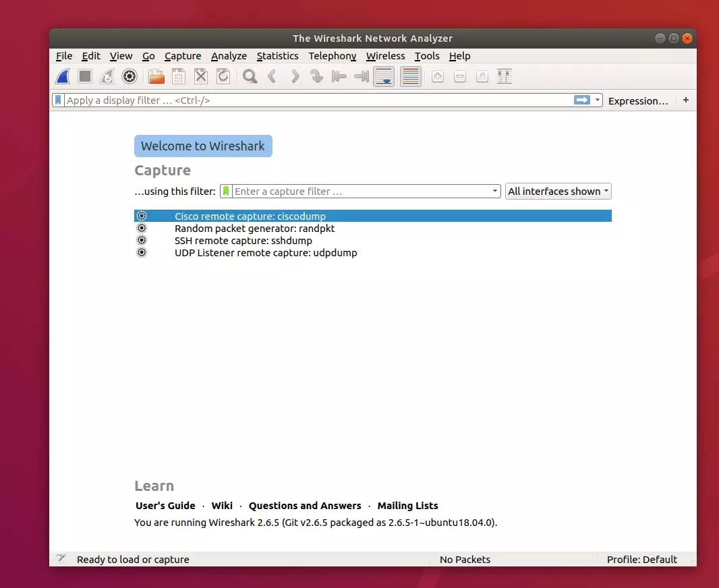Screen dimensions: 719x588
Task: Go back in packet history arrow
Action: (272, 77)
